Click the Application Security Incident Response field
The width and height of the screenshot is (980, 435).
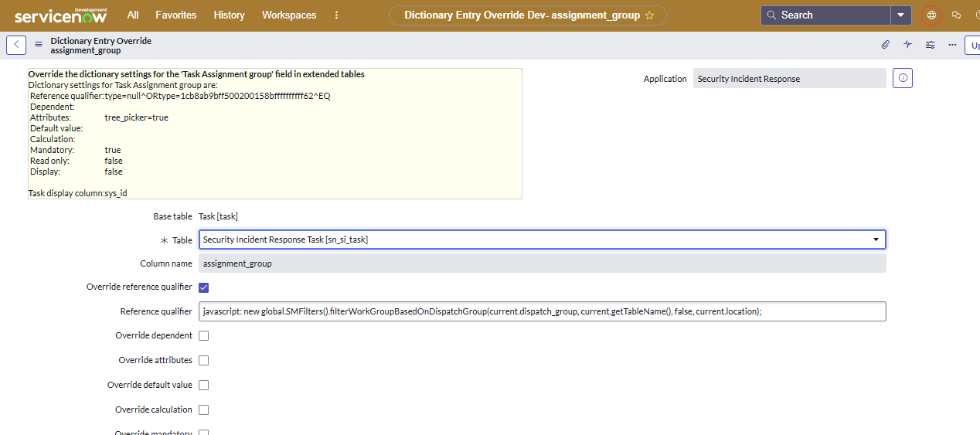pos(789,78)
